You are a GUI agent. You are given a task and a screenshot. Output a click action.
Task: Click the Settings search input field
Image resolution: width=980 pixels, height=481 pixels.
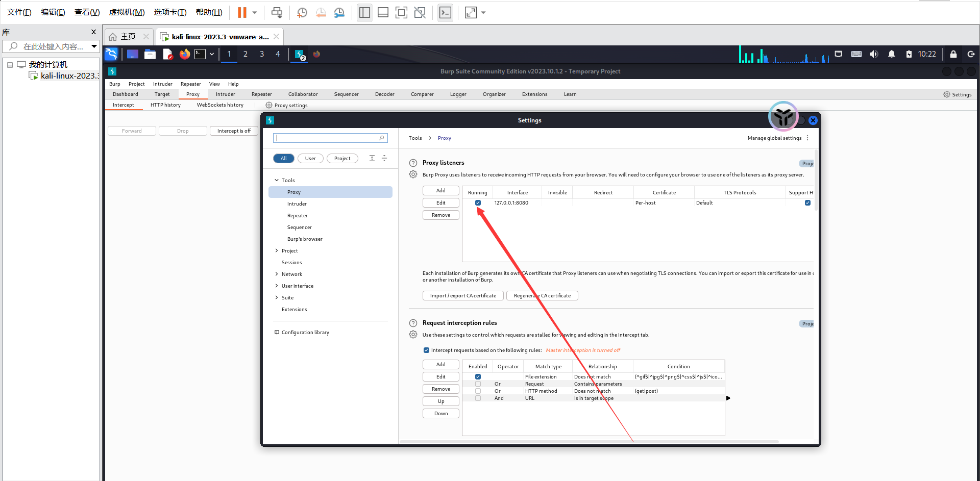click(x=330, y=138)
